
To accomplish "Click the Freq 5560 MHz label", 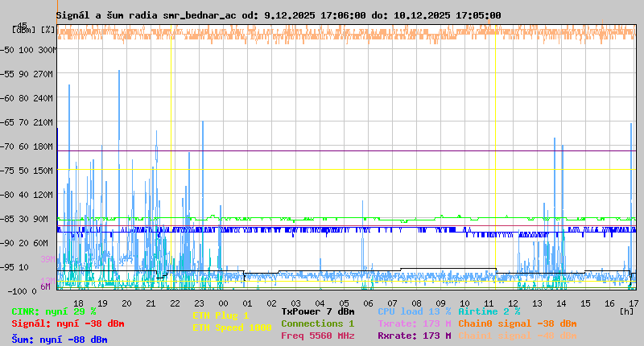I will 317,336.
